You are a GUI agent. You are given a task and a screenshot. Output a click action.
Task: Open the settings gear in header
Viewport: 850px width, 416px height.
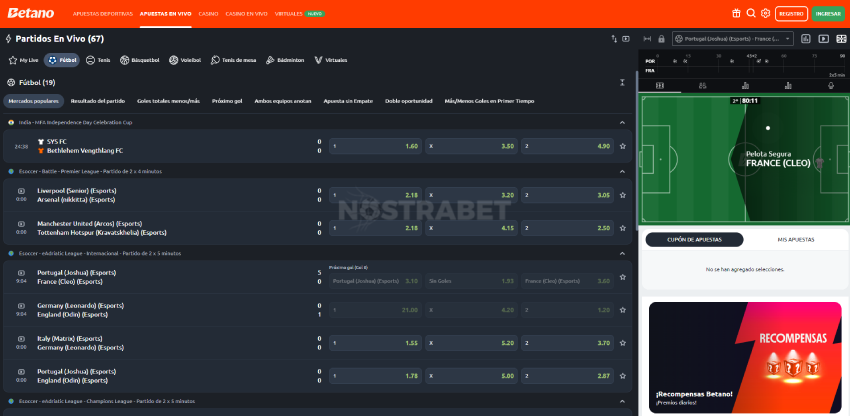[765, 14]
